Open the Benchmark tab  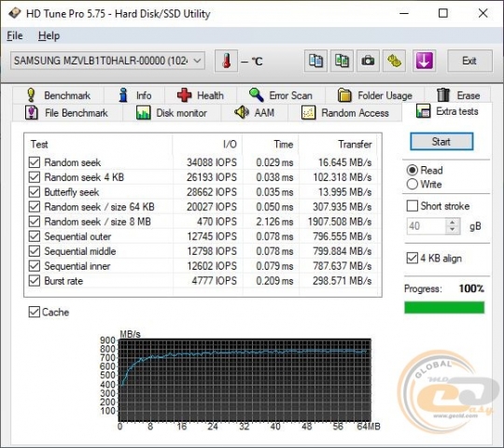(59, 95)
